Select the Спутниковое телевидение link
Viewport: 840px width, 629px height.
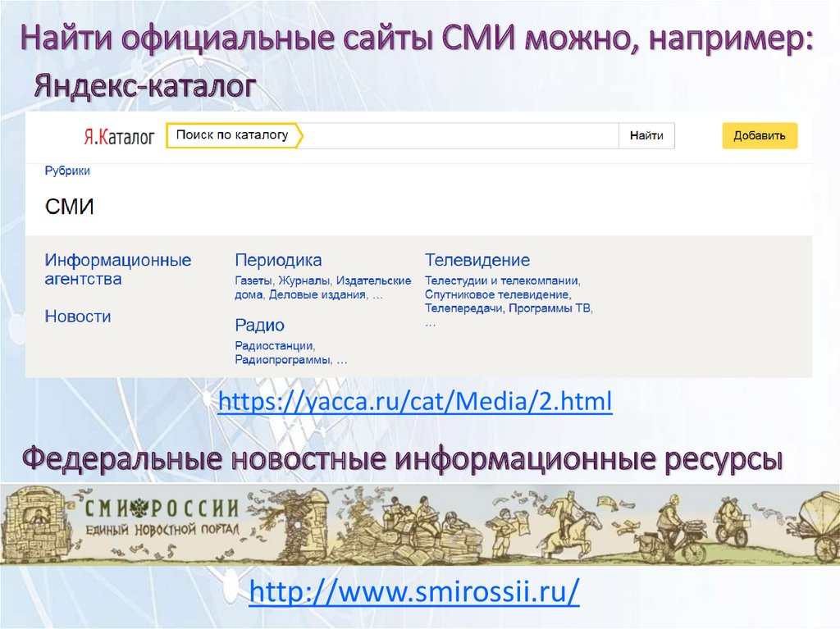pyautogui.click(x=497, y=294)
